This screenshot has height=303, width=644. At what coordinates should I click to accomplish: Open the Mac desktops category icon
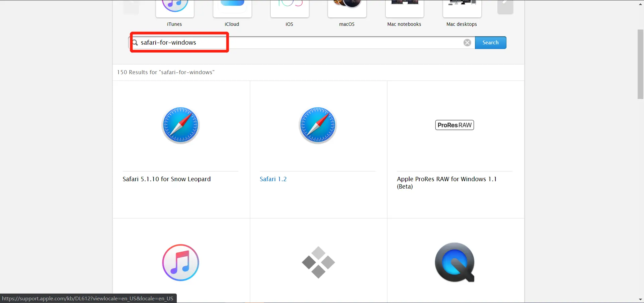coord(462,8)
